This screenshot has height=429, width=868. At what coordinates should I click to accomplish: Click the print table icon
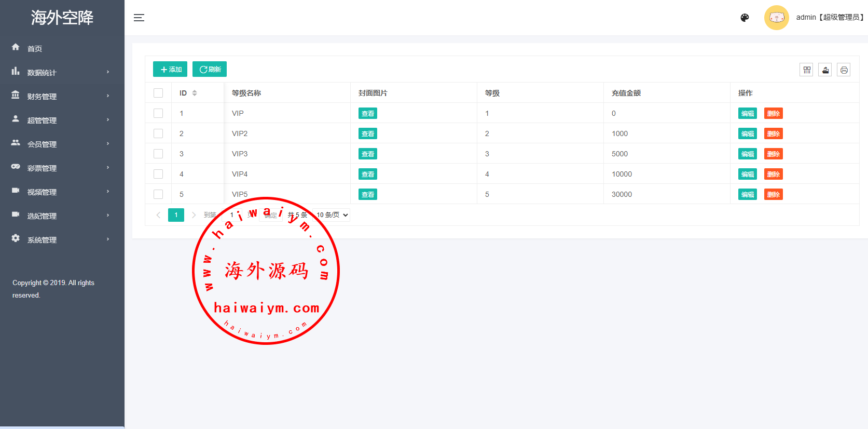(x=844, y=70)
